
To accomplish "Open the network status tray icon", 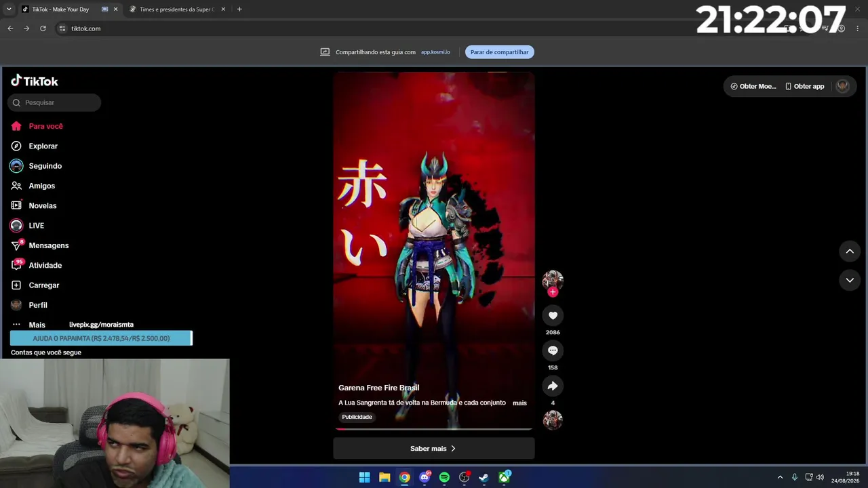I will 808,477.
